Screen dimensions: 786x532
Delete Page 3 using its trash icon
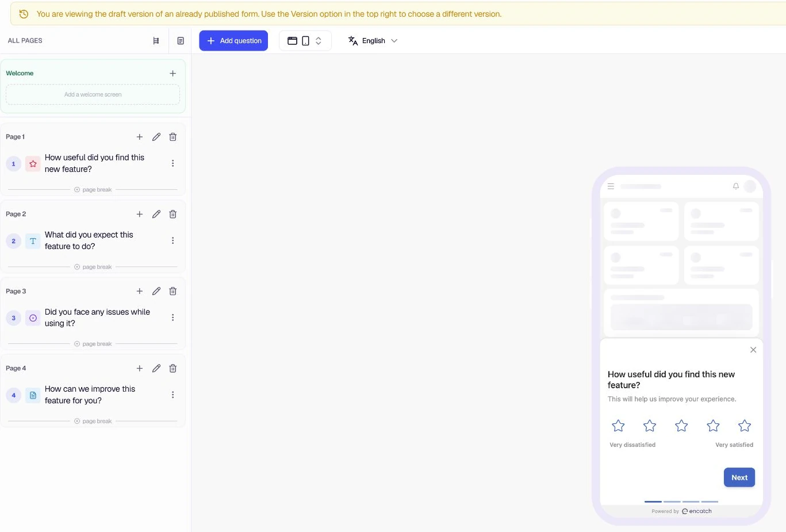(x=172, y=291)
